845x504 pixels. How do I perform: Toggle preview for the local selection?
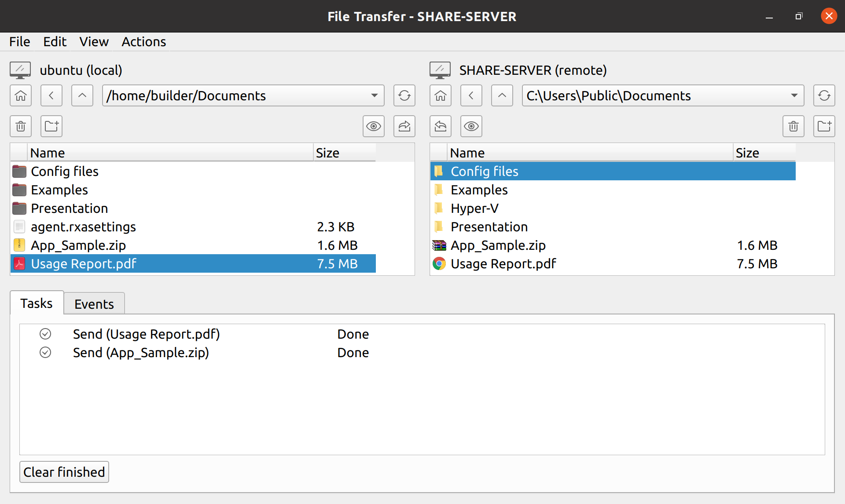[x=374, y=126]
